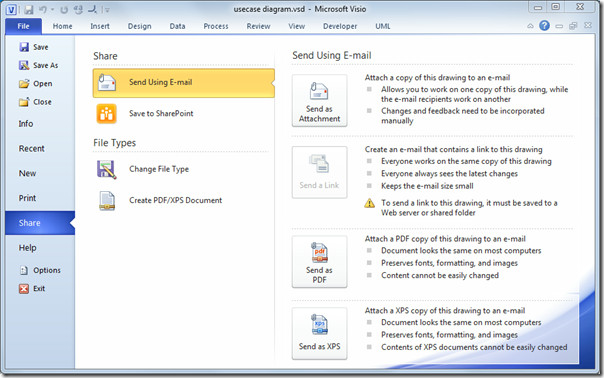Open the Help page in Backstage sidebar
The height and width of the screenshot is (378, 604).
coord(27,248)
